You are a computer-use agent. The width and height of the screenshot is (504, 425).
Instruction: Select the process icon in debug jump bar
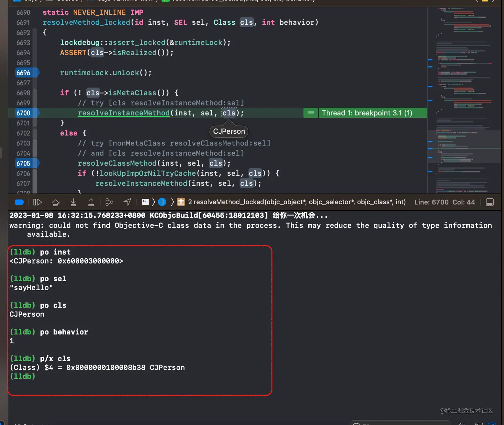pos(145,202)
